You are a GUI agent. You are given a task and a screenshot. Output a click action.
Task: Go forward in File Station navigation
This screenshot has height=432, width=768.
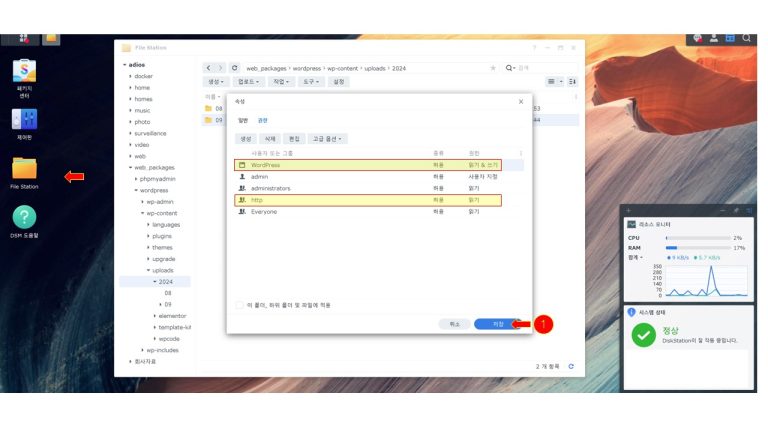tap(220, 68)
